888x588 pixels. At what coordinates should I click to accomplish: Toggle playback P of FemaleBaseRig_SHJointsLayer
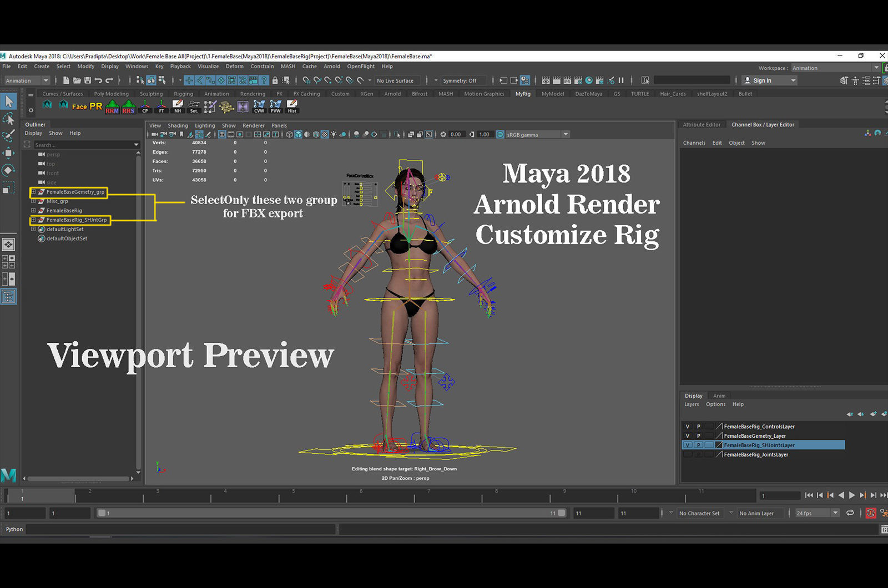point(699,445)
